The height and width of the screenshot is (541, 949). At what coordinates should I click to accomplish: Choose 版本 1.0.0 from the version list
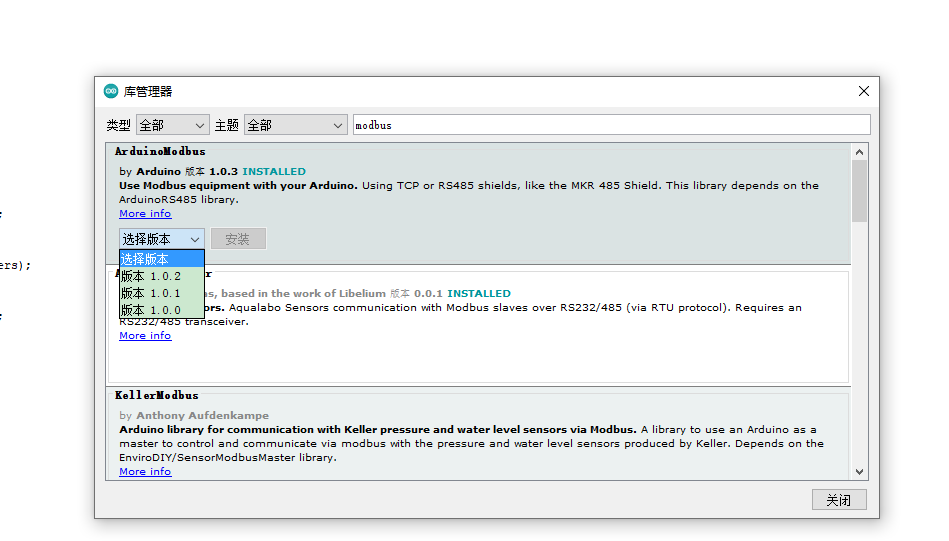click(x=162, y=310)
